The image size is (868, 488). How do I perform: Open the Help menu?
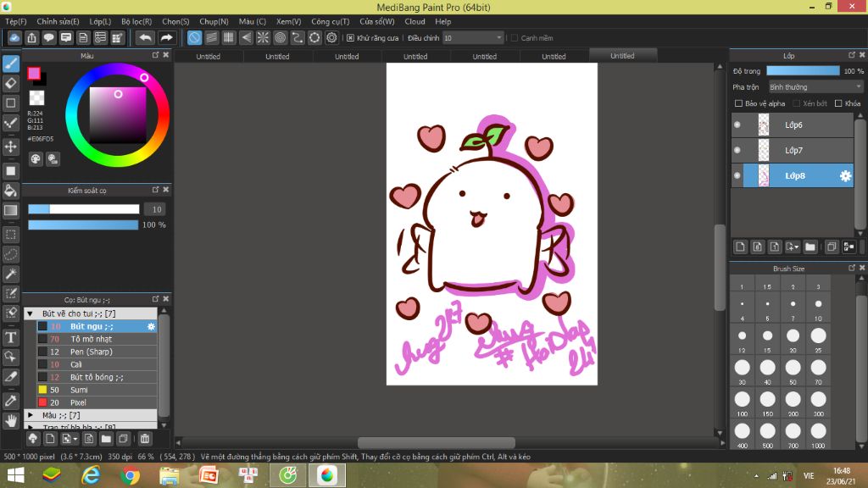point(442,21)
